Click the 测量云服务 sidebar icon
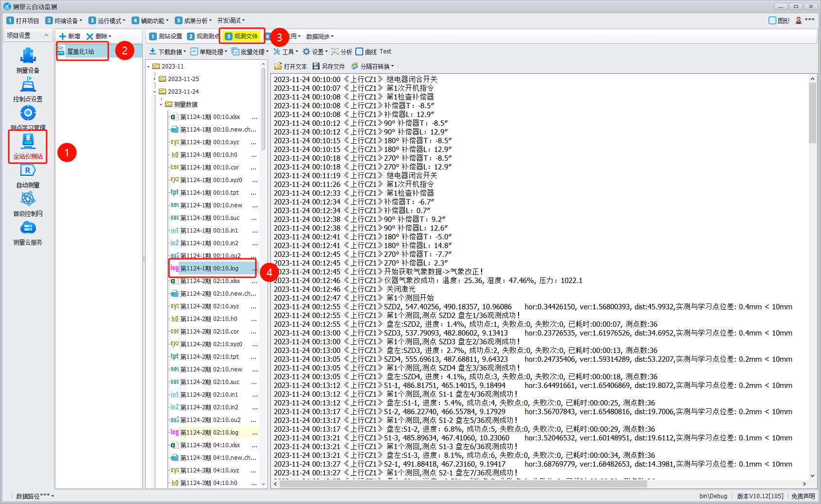 click(28, 228)
